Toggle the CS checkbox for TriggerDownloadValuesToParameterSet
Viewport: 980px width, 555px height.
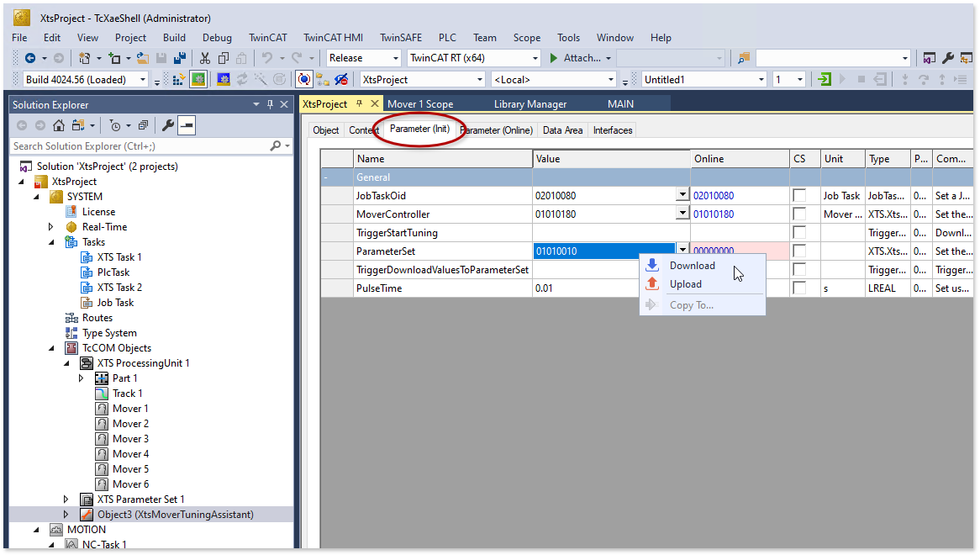[798, 269]
